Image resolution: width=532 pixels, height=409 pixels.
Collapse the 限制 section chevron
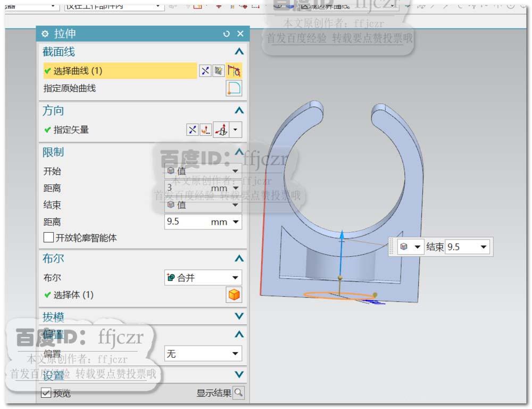239,152
